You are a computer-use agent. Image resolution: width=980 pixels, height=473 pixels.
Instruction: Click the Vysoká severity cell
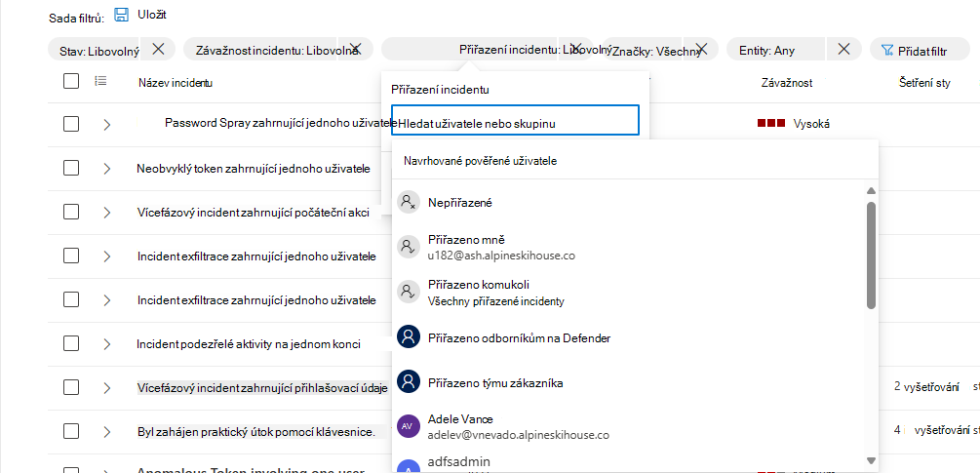click(793, 124)
